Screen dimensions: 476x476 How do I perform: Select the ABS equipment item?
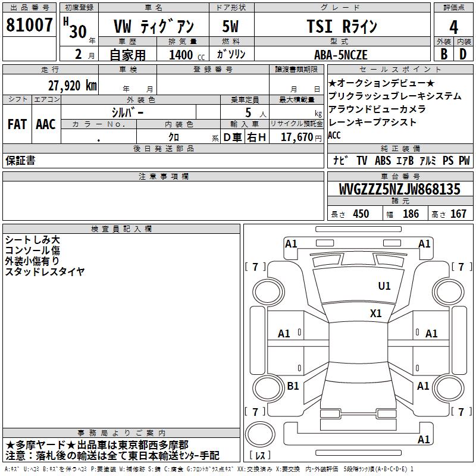(383, 161)
